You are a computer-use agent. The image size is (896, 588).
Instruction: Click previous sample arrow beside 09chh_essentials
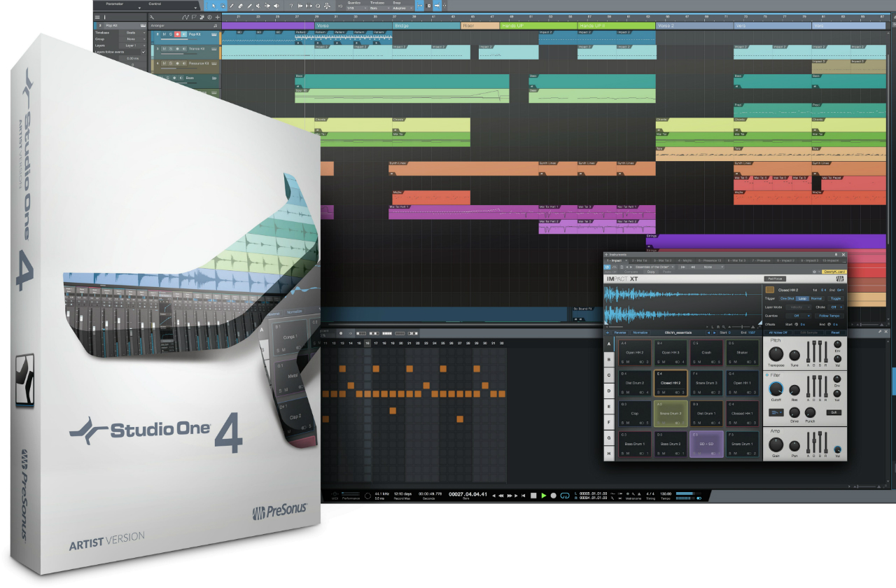708,332
